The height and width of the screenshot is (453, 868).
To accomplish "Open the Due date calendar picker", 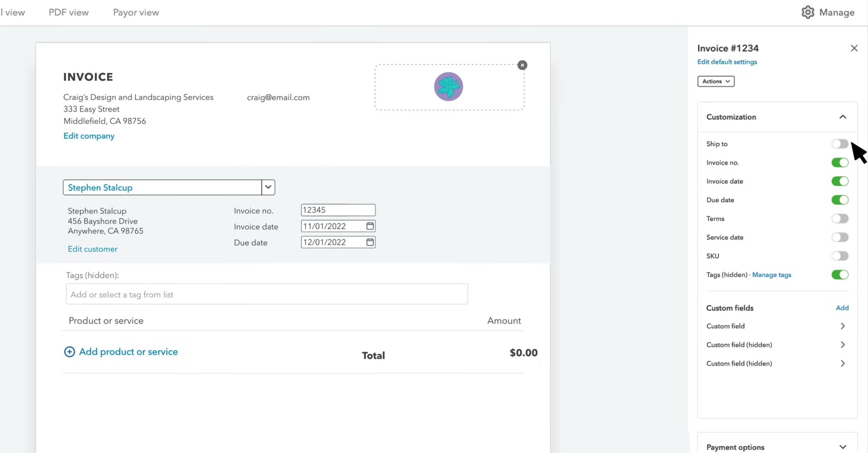I will click(370, 242).
